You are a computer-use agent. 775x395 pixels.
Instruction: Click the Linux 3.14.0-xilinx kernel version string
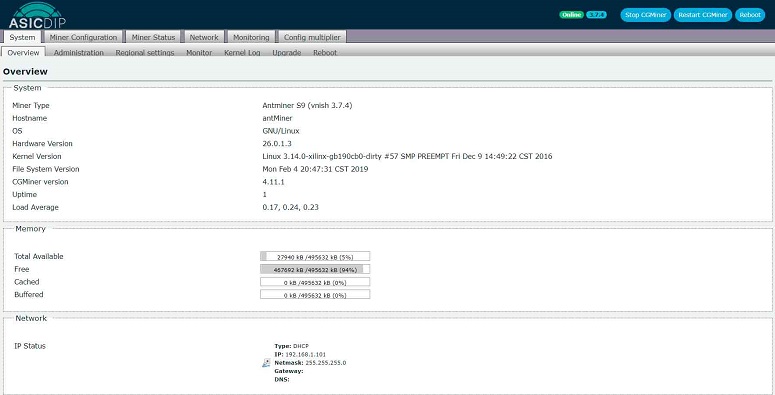(x=407, y=156)
